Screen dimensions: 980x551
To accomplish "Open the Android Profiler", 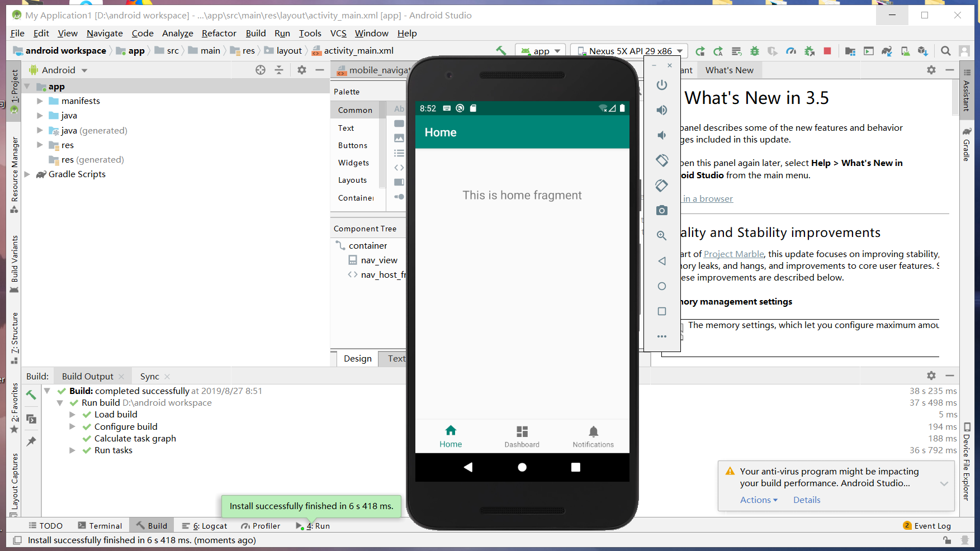I will [791, 51].
